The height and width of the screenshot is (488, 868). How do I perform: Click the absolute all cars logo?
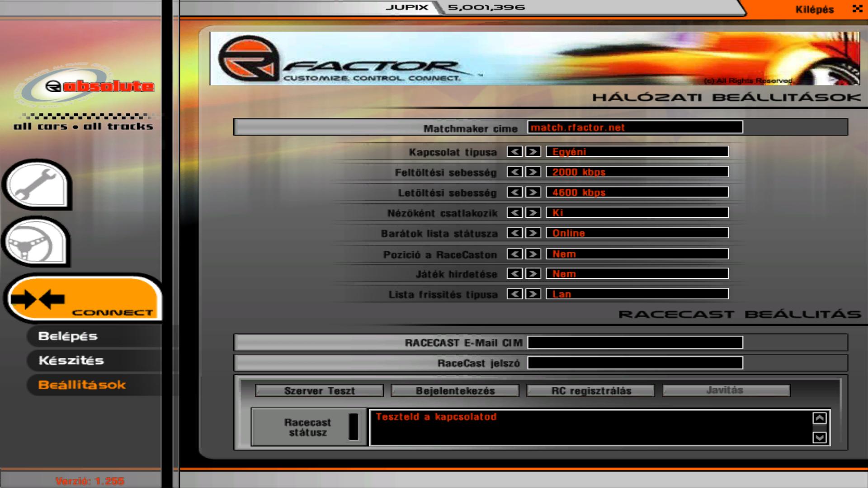tap(84, 98)
